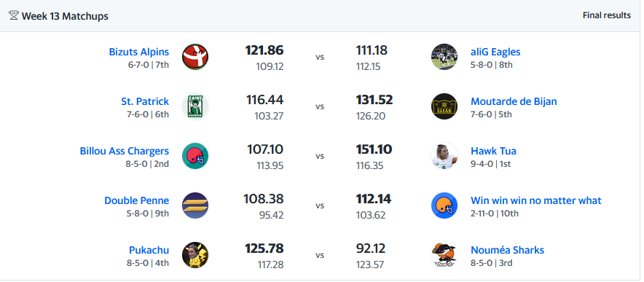Image resolution: width=644 pixels, height=282 pixels.
Task: Click the Bizuts Alpins team logo
Action: tap(195, 57)
